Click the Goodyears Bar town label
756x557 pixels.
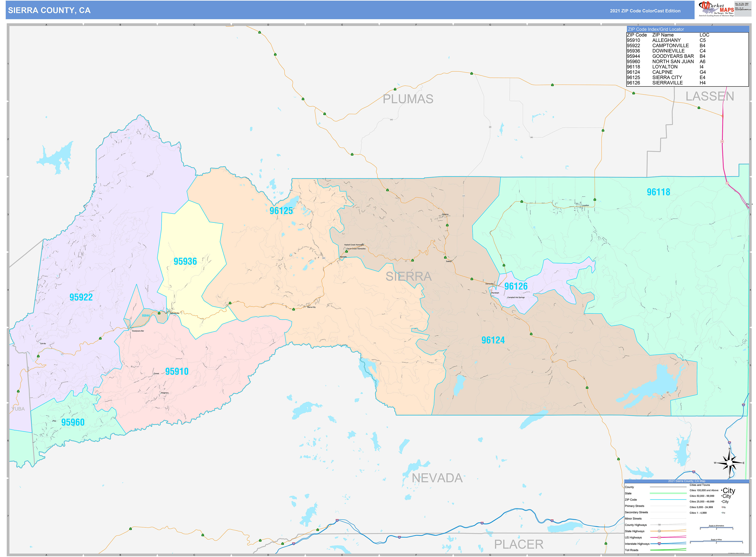point(138,331)
